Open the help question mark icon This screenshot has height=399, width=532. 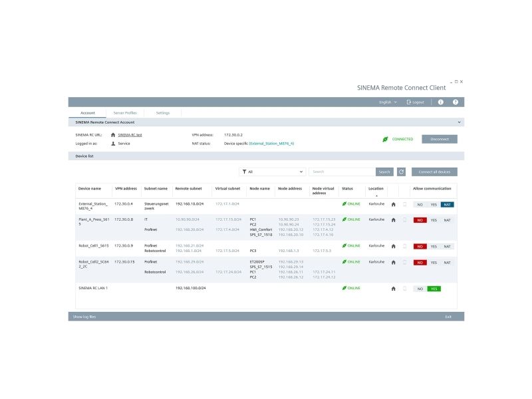coord(456,102)
